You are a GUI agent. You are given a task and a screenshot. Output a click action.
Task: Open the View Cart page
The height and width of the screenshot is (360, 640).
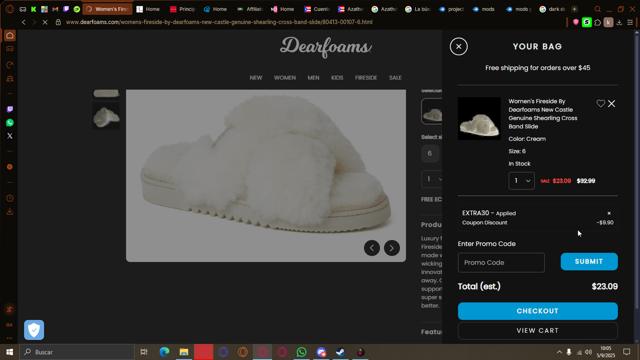(538, 331)
